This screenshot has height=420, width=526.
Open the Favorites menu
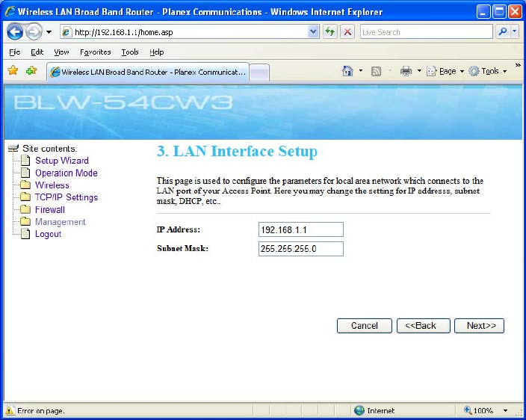point(96,52)
